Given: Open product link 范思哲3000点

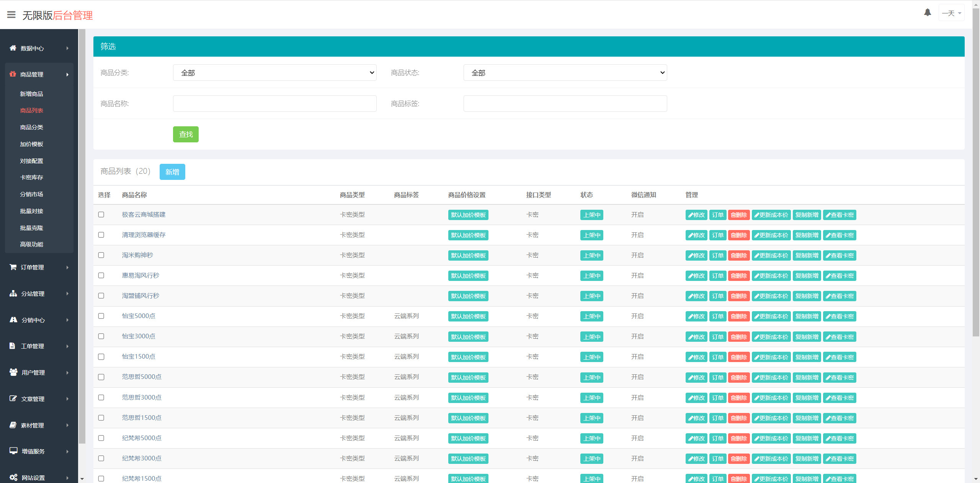Looking at the screenshot, I should point(142,397).
